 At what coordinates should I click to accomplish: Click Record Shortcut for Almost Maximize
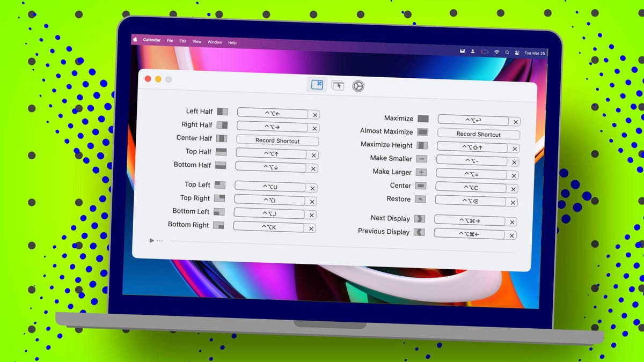478,134
